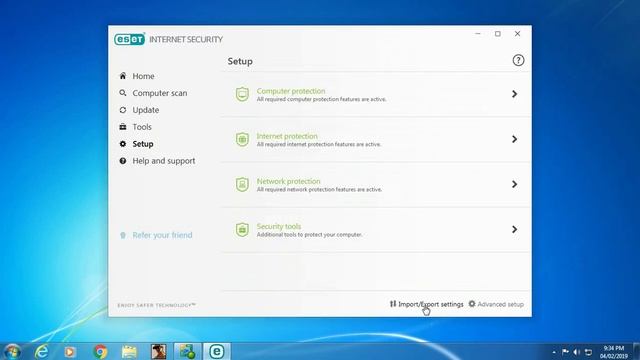Go to Home in the sidebar
The height and width of the screenshot is (360, 640).
point(143,76)
